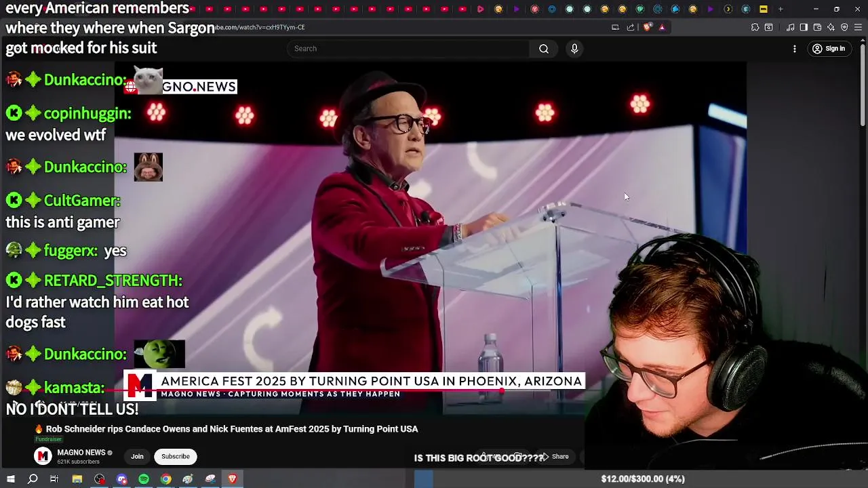
Task: Click the YouTube Search input field
Action: click(408, 48)
